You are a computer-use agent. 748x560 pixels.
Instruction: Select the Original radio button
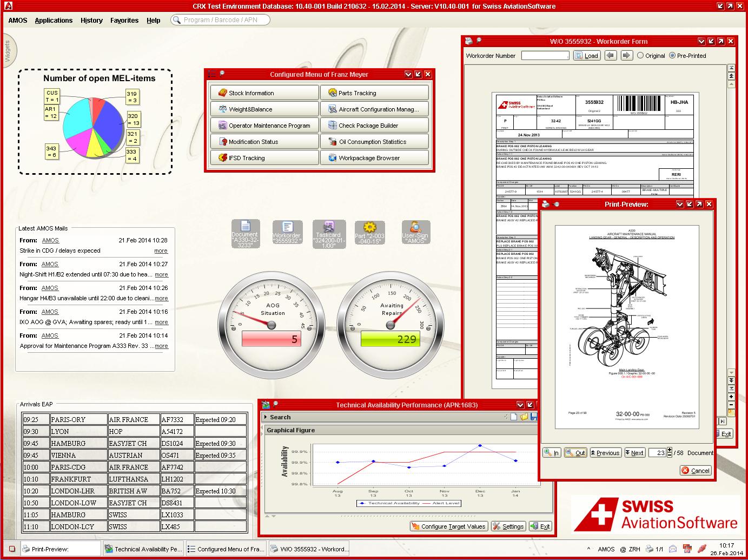click(640, 55)
